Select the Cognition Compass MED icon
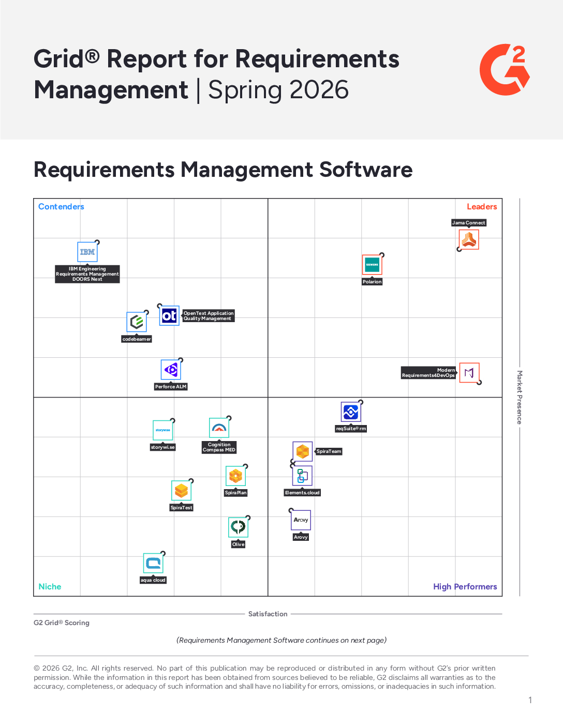This screenshot has width=563, height=728. coord(219,428)
